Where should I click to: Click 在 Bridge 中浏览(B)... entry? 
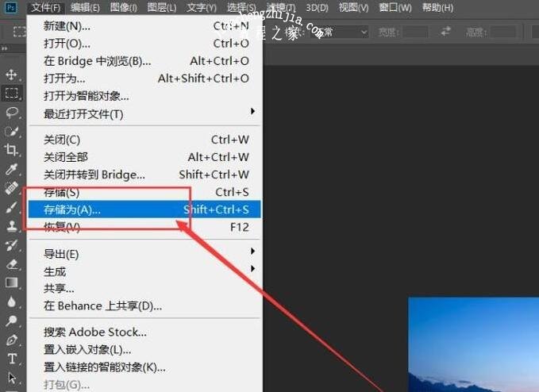coord(97,61)
